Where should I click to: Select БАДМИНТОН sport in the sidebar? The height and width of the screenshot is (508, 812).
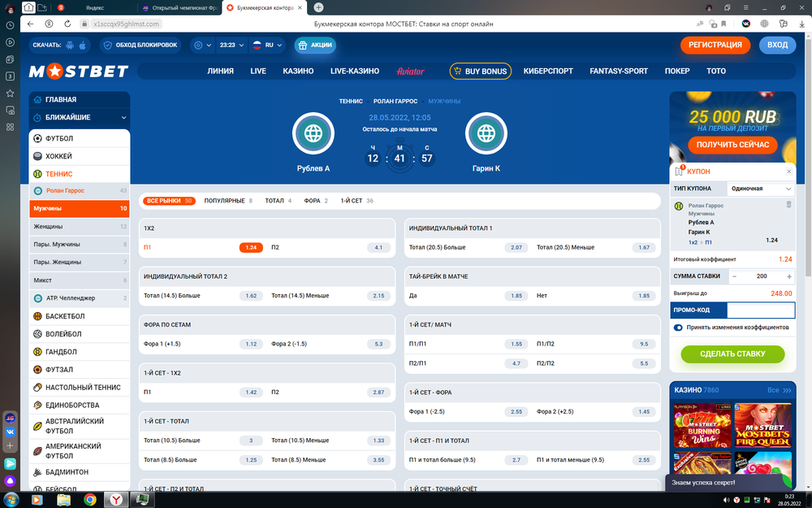click(x=80, y=472)
